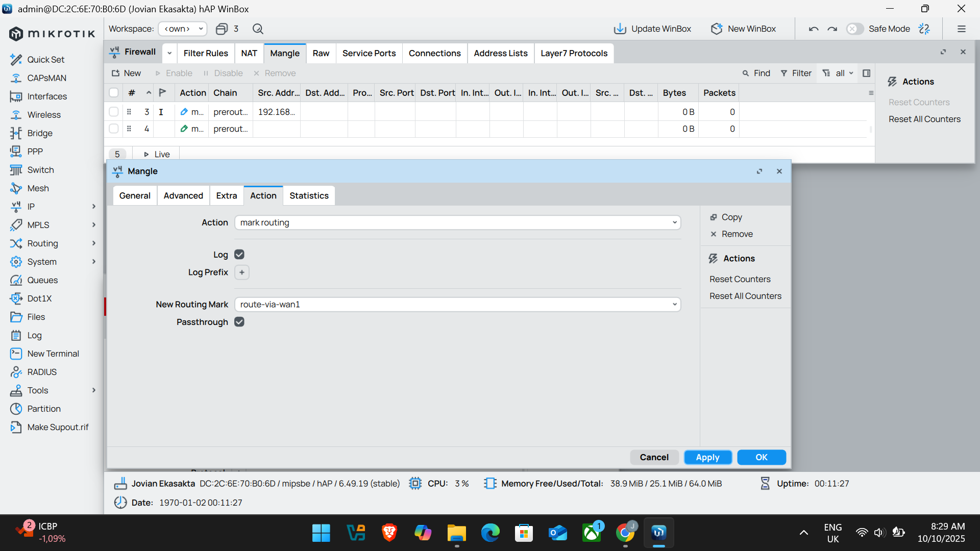Click Reset Counters in the Mangle dialog
Image resolution: width=980 pixels, height=551 pixels.
(x=740, y=280)
